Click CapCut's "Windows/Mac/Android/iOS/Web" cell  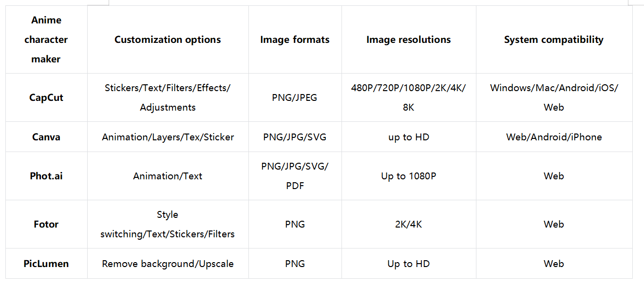pos(553,97)
